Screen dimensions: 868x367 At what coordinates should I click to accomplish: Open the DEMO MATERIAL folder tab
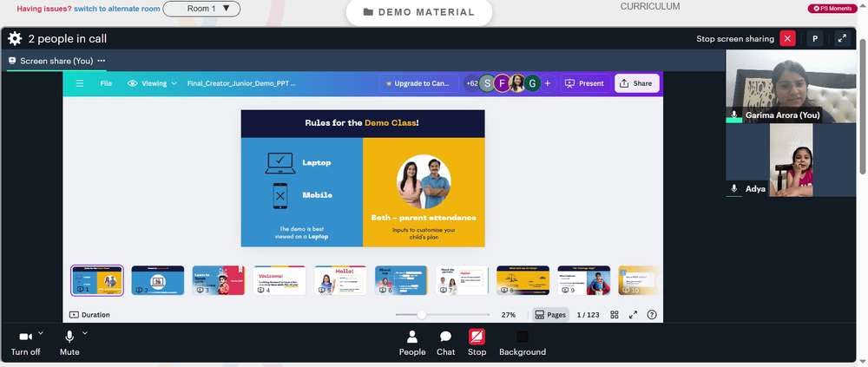point(419,12)
